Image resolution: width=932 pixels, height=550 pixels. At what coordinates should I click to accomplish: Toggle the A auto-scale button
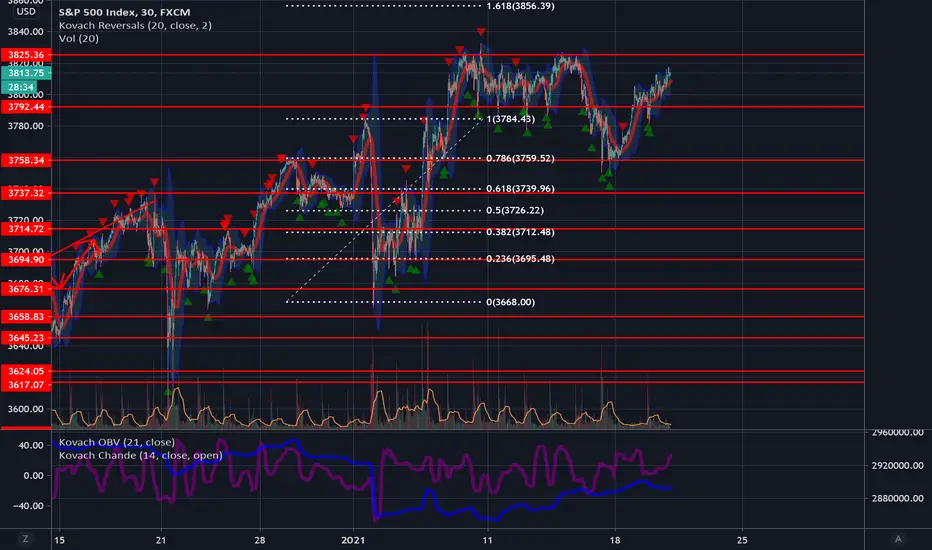898,539
